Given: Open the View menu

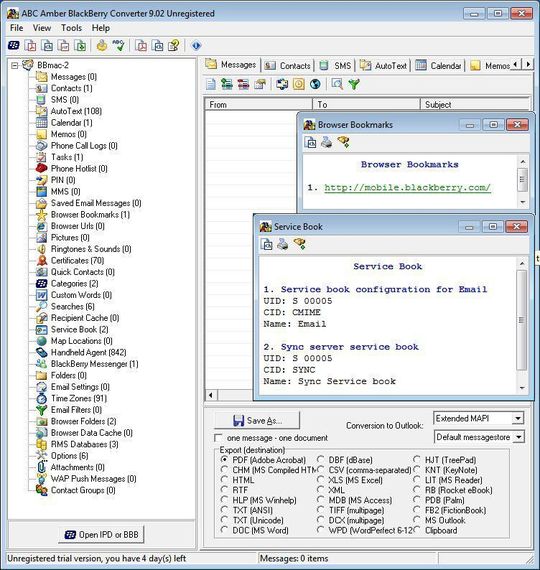Looking at the screenshot, I should (x=42, y=28).
